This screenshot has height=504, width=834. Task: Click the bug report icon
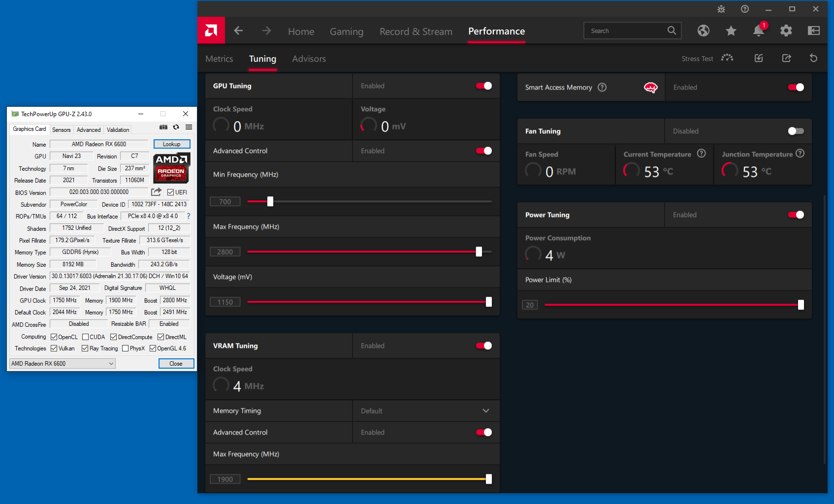click(x=721, y=9)
